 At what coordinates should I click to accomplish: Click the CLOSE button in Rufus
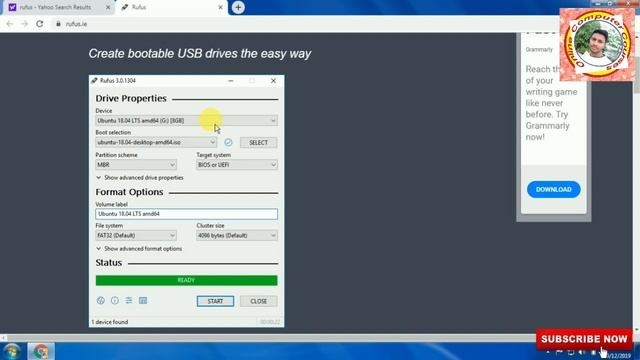(x=258, y=301)
